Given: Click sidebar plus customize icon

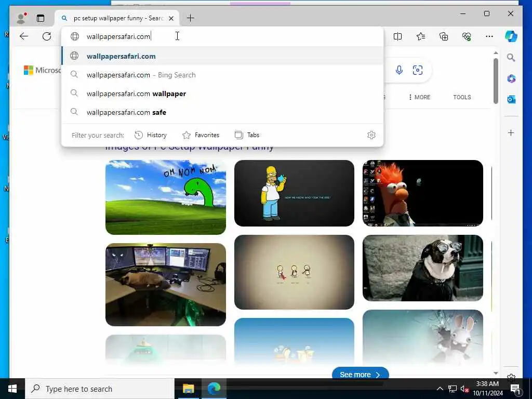Looking at the screenshot, I should pos(511,132).
